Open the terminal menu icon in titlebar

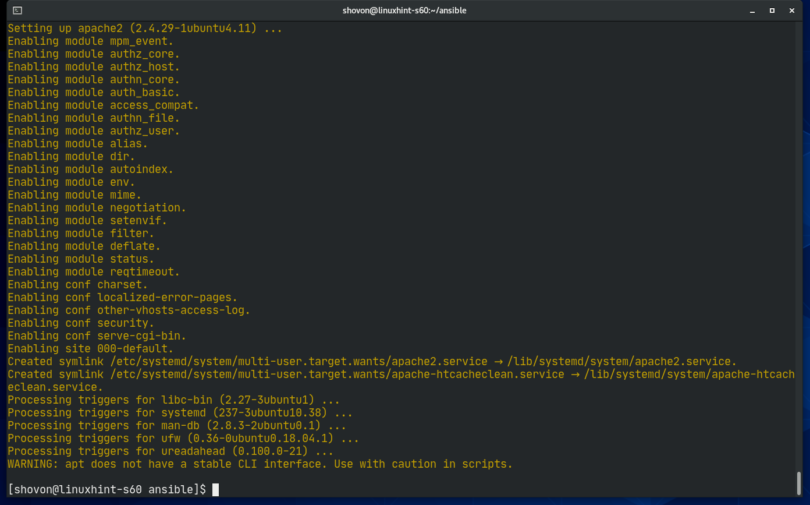click(x=17, y=10)
